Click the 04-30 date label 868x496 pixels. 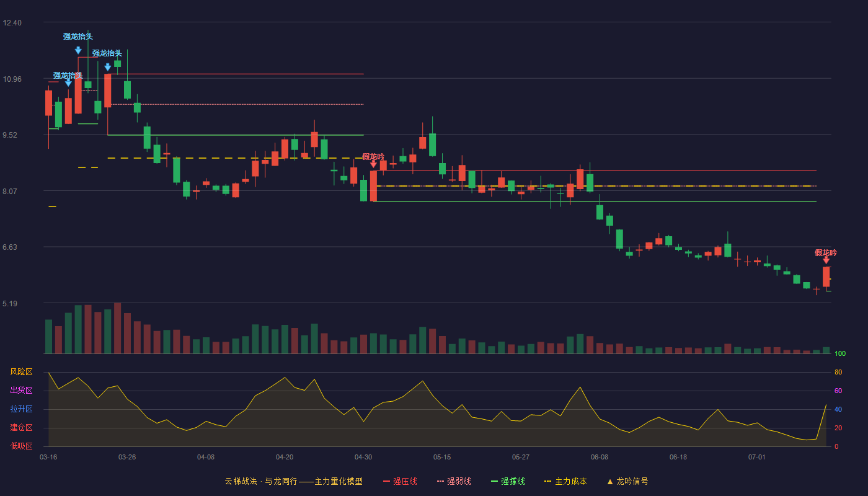[x=363, y=457]
